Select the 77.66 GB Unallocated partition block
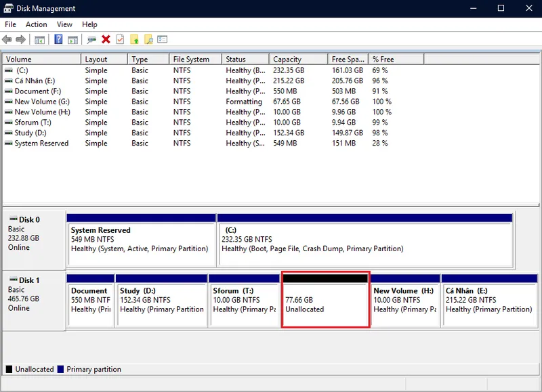 325,305
